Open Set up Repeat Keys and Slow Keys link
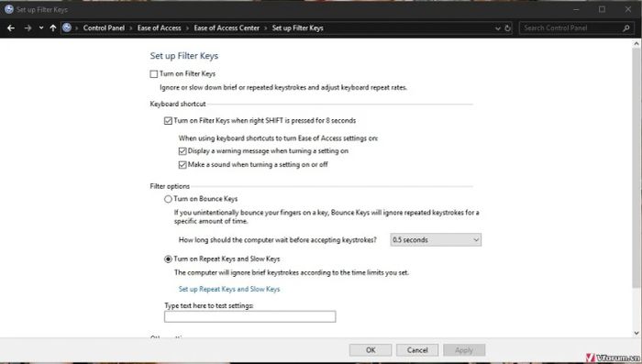 pos(229,289)
